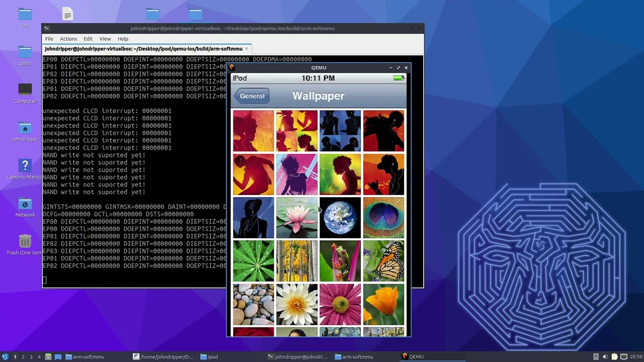644x362 pixels.
Task: Click the Wallpaper screen title
Action: click(x=318, y=96)
